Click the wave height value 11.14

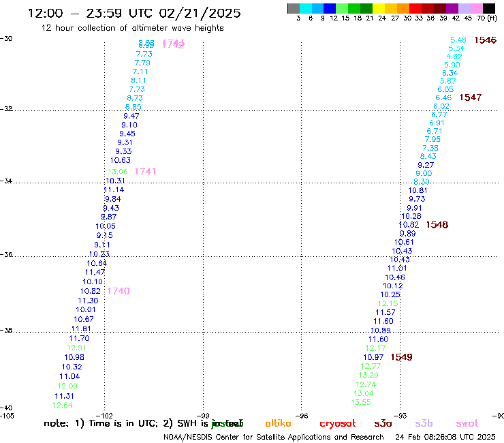pos(114,190)
